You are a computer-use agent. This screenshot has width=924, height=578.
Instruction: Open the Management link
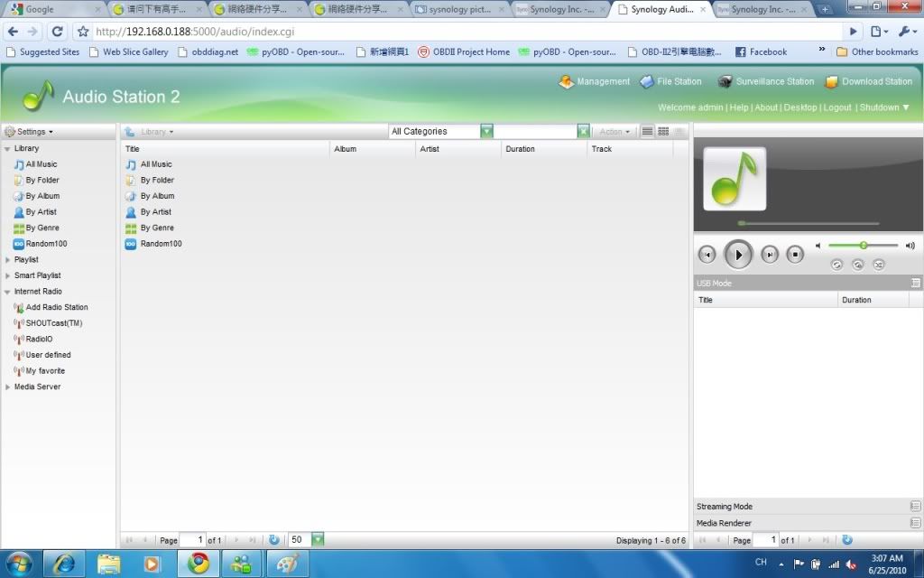[x=603, y=82]
